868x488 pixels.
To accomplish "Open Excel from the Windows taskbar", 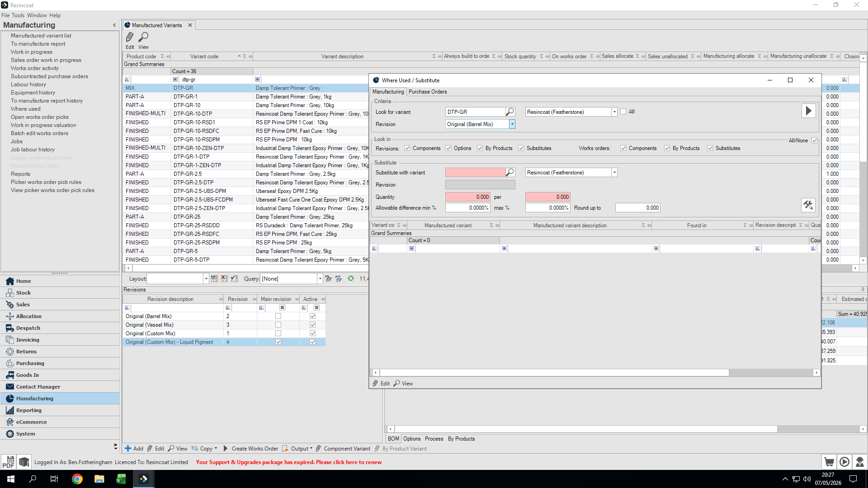I will click(121, 479).
